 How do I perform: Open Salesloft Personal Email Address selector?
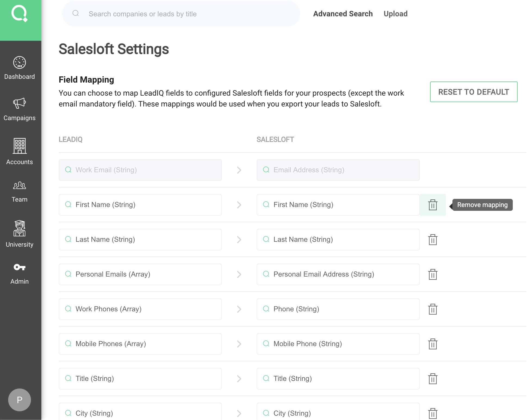click(338, 274)
